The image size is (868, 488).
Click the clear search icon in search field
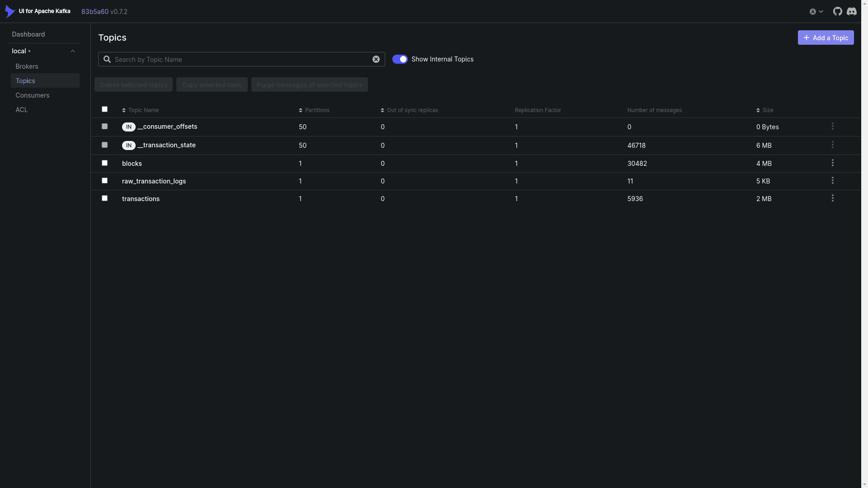coord(376,59)
